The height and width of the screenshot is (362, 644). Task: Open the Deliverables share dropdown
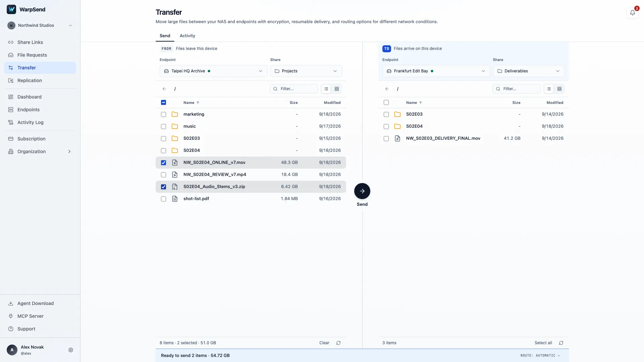529,71
